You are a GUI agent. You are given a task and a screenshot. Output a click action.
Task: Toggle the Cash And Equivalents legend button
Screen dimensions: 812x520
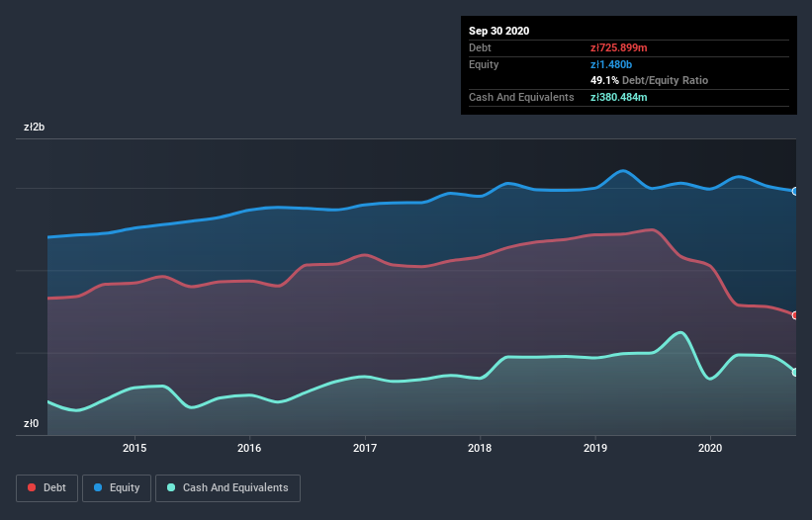click(227, 488)
